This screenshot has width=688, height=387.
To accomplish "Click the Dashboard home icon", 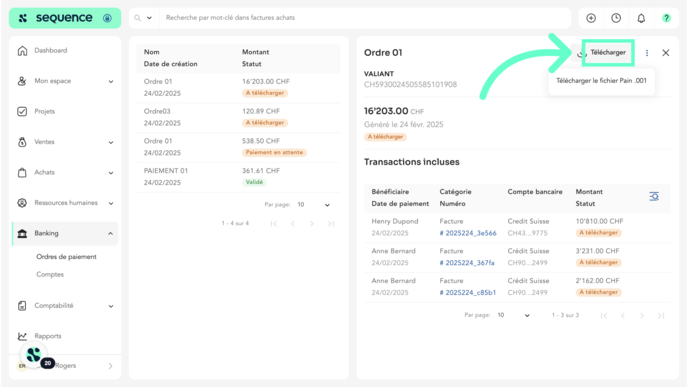I will 22,50.
